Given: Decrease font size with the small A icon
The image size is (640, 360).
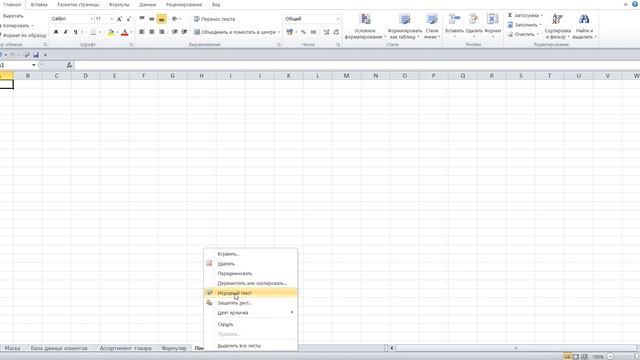Looking at the screenshot, I should (129, 19).
